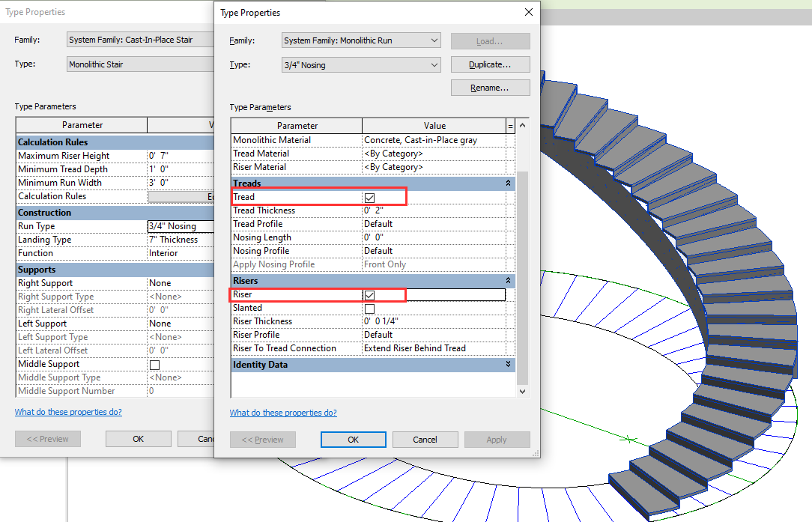This screenshot has width=812, height=522.
Task: Collapse the Treads section chevron
Action: pyautogui.click(x=508, y=182)
